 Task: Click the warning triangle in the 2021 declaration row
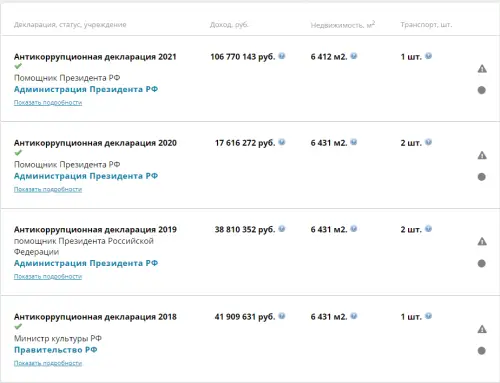(x=482, y=69)
